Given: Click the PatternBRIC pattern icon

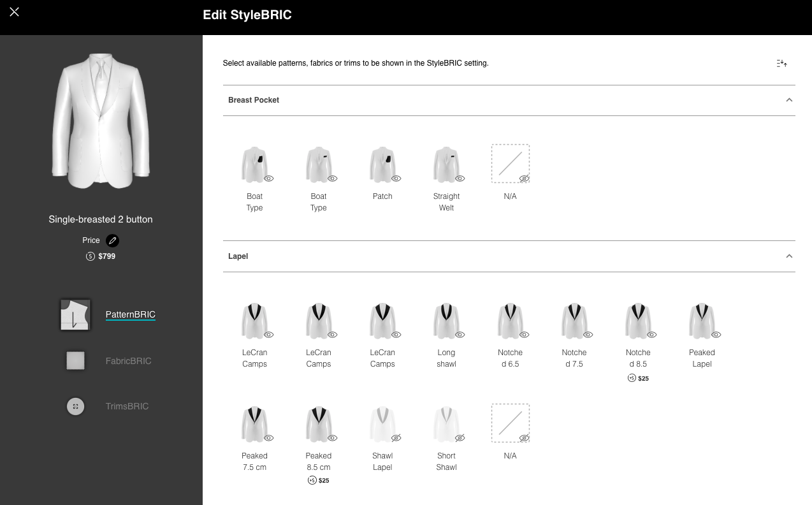Looking at the screenshot, I should click(x=75, y=314).
